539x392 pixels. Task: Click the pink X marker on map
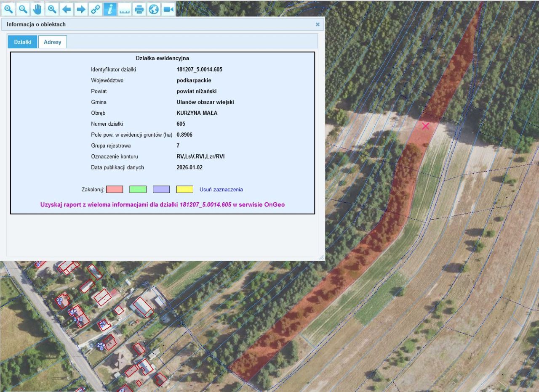click(x=426, y=126)
